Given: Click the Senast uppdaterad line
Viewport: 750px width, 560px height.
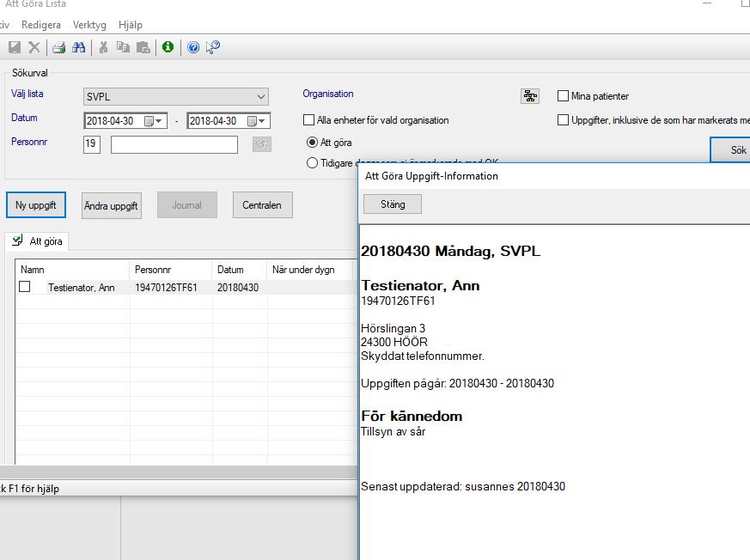Looking at the screenshot, I should click(463, 486).
